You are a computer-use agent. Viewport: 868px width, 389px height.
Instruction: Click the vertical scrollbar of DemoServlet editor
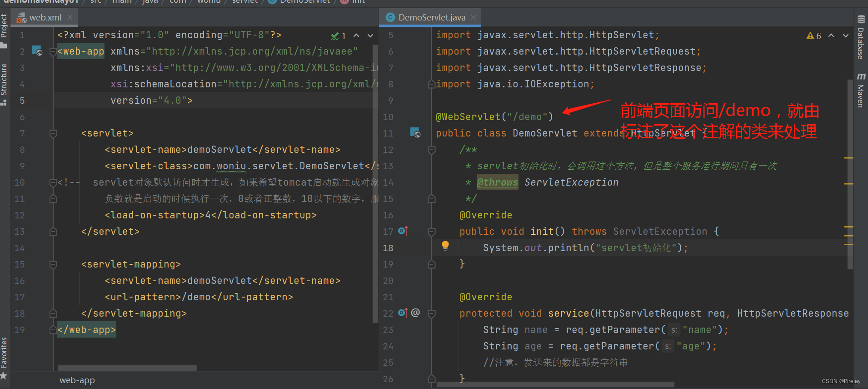[x=850, y=175]
